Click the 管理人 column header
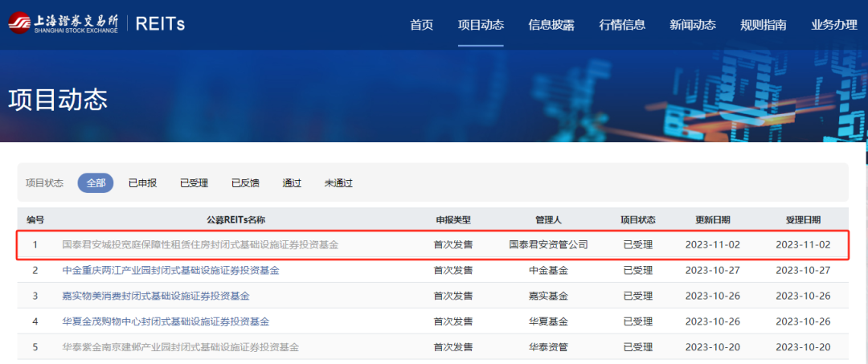 (549, 219)
